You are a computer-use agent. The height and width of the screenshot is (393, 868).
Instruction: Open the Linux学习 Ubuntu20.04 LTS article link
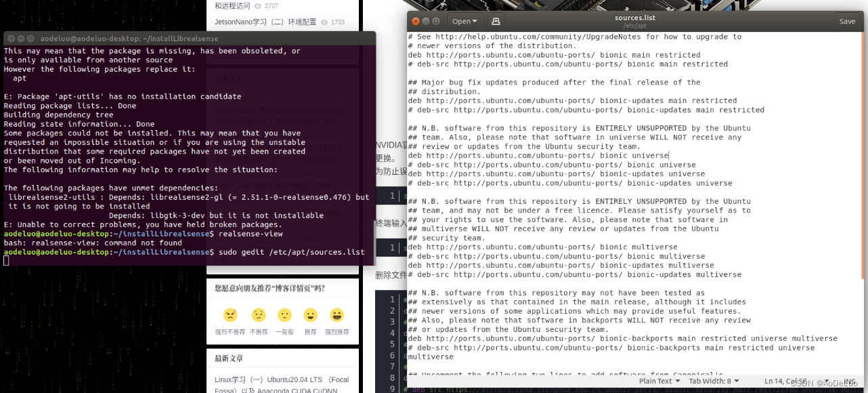coord(283,379)
